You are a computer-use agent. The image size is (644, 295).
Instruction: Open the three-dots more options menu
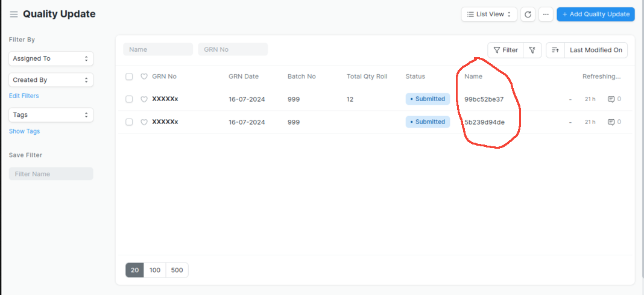(x=546, y=14)
